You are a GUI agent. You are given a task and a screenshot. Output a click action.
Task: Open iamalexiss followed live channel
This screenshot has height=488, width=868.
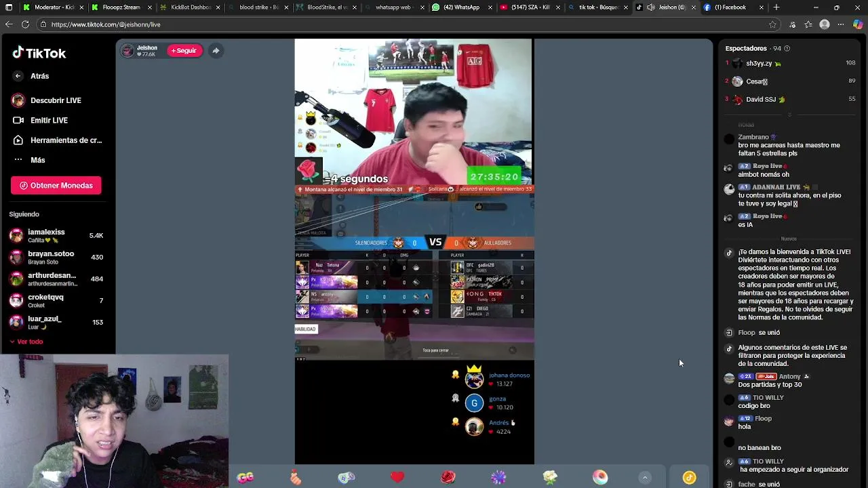[x=57, y=235]
